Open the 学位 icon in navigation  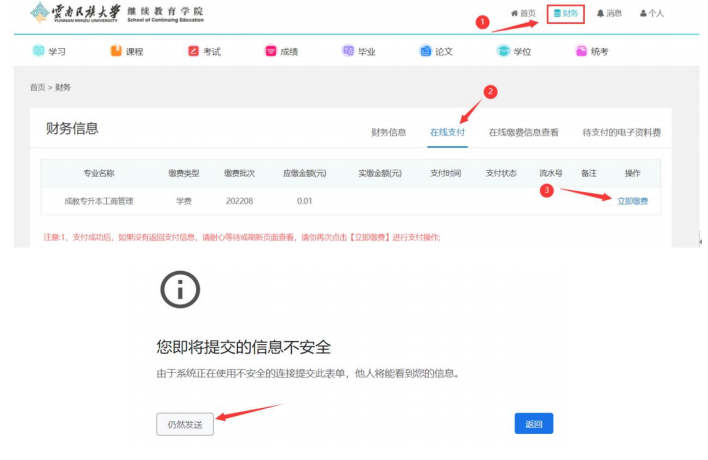coord(504,51)
